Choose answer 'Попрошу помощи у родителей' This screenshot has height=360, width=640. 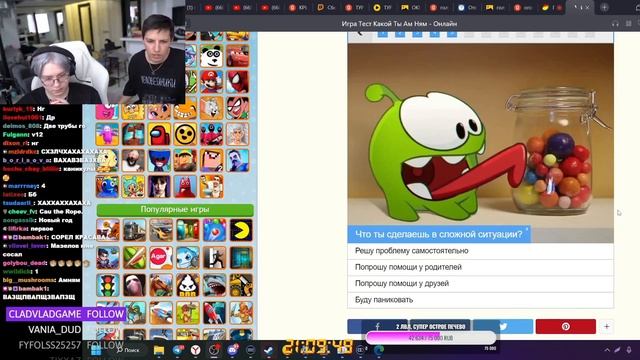point(480,267)
